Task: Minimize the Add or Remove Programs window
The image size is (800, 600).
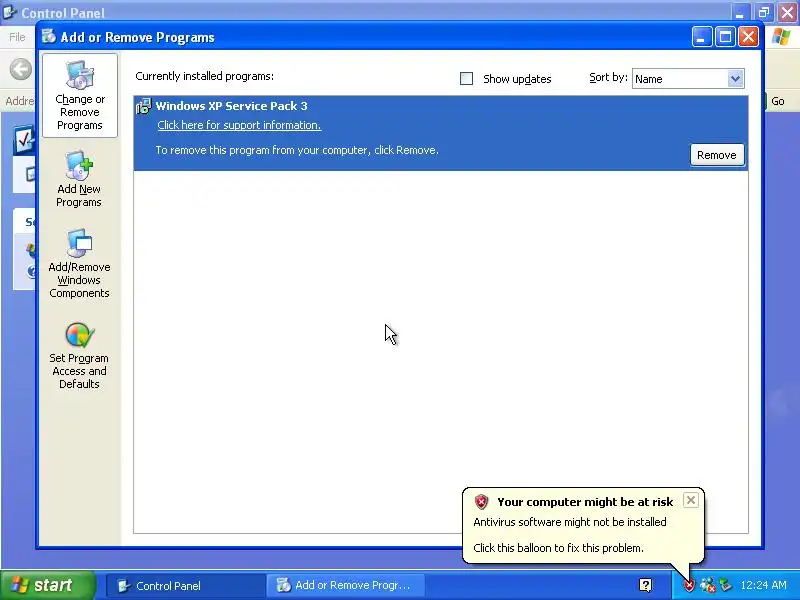Action: [x=702, y=37]
